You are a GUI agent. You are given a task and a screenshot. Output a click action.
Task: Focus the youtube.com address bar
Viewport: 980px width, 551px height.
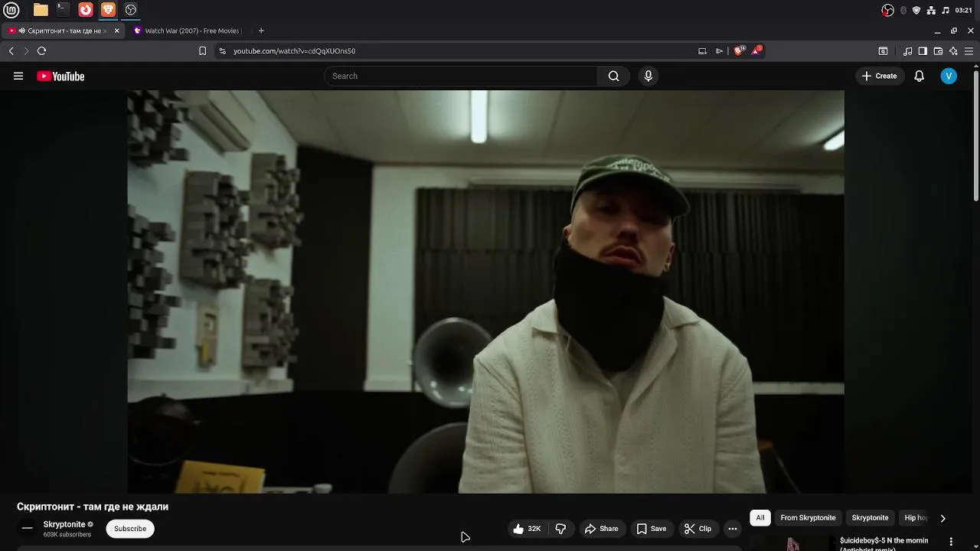pos(459,51)
